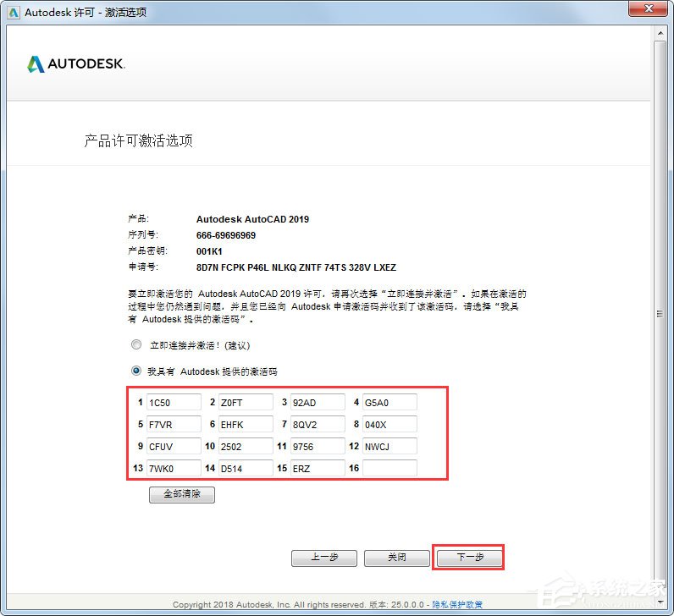Click the title bar Autodesk app icon
The image size is (674, 616).
click(x=14, y=13)
